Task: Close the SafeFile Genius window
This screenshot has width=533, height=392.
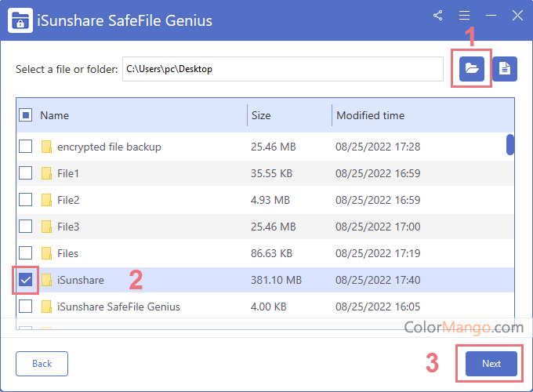Action: point(517,16)
